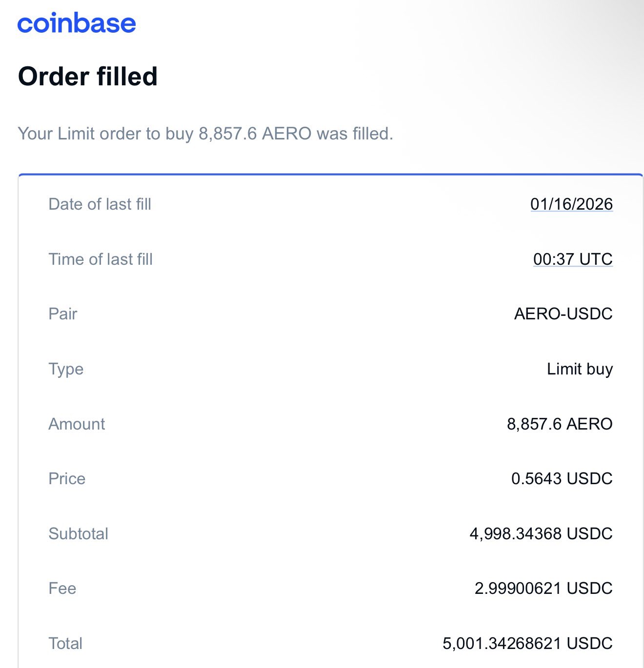Click the Date of last fill label
Image resolution: width=644 pixels, height=668 pixels.
(x=100, y=204)
